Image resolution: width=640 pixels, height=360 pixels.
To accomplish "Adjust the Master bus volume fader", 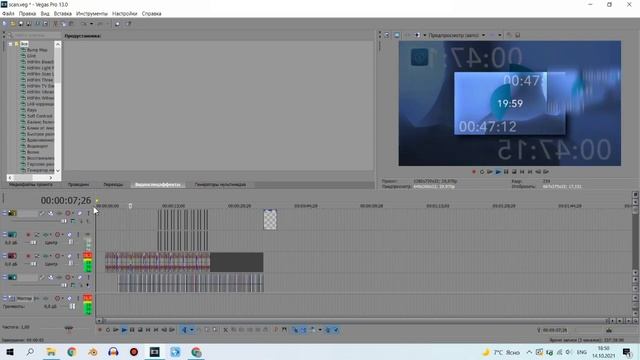I will [72, 306].
